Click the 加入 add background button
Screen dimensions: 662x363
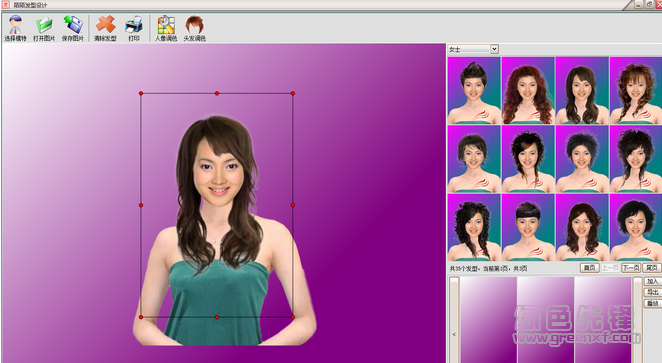[x=653, y=281]
